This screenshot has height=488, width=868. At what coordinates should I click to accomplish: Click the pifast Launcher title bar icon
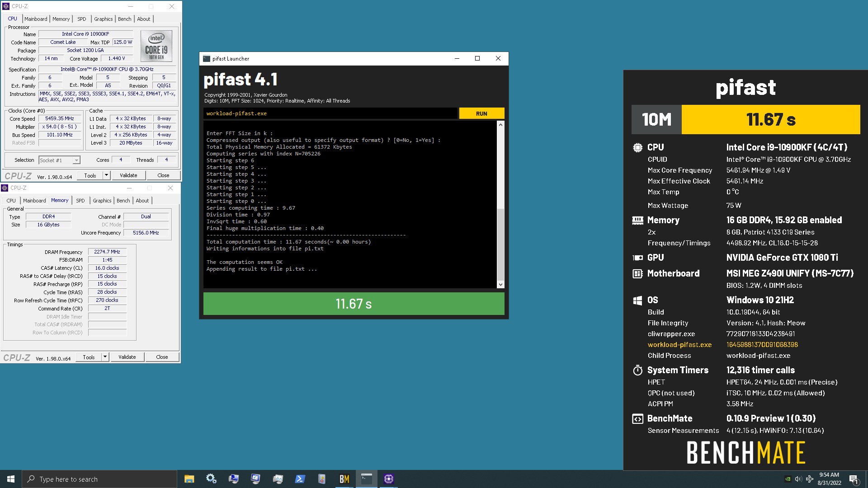pyautogui.click(x=207, y=59)
